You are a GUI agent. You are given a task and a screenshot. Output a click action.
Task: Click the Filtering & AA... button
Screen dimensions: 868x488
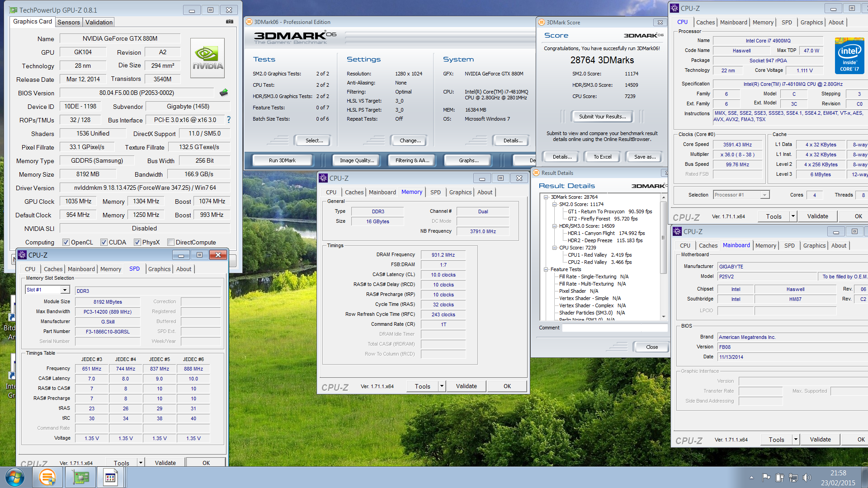tap(412, 160)
